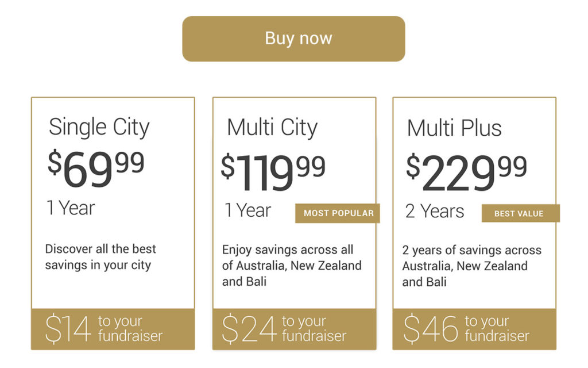Select the Single City pricing card

113,224
